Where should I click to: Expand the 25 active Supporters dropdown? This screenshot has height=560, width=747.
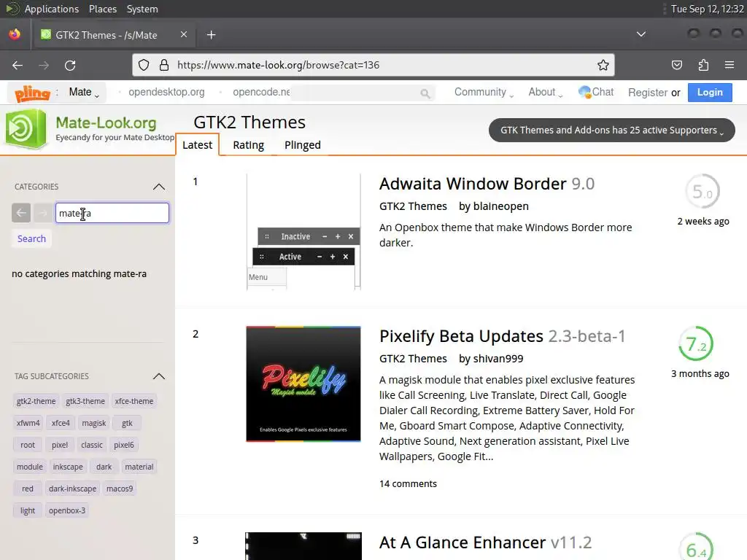612,130
